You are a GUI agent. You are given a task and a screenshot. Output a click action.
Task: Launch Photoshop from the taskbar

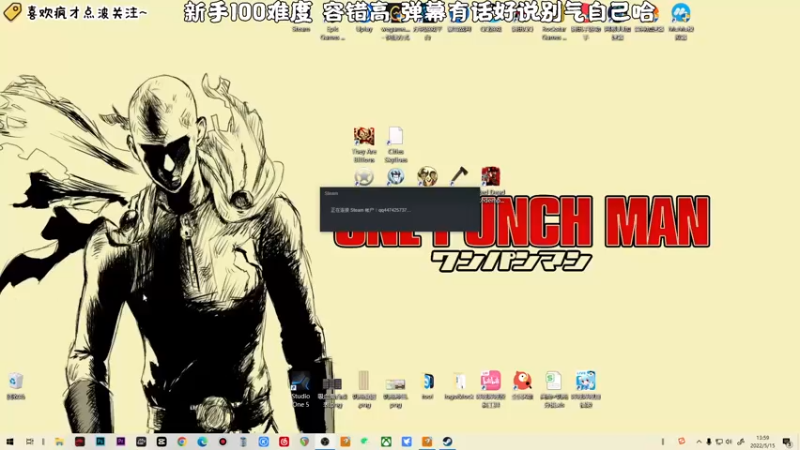coord(101,441)
